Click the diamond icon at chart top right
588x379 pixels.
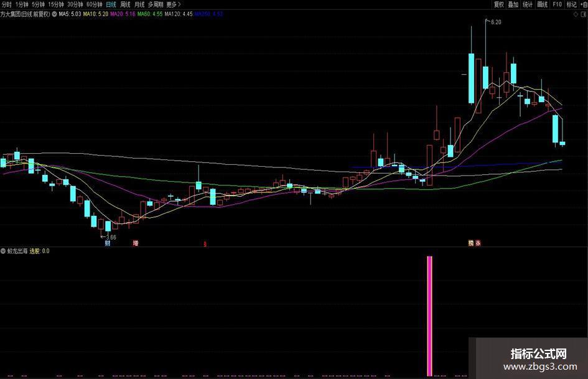tap(576, 14)
